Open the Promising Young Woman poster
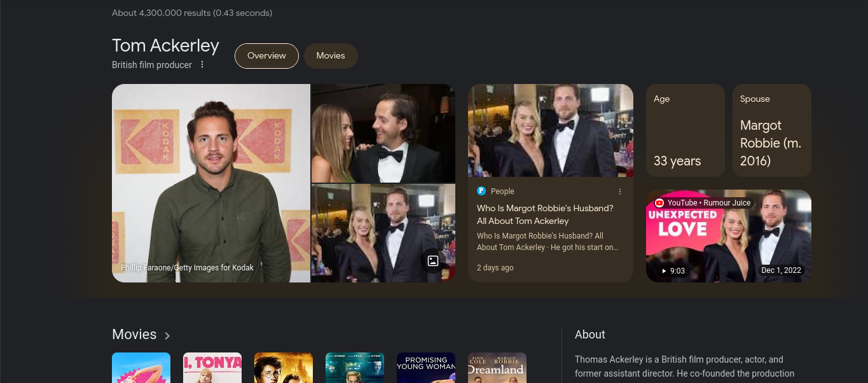The height and width of the screenshot is (383, 868). (426, 368)
